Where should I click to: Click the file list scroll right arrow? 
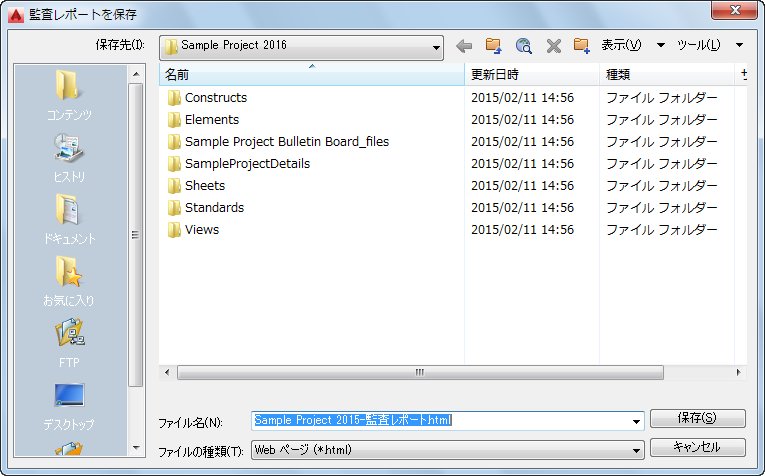(739, 373)
